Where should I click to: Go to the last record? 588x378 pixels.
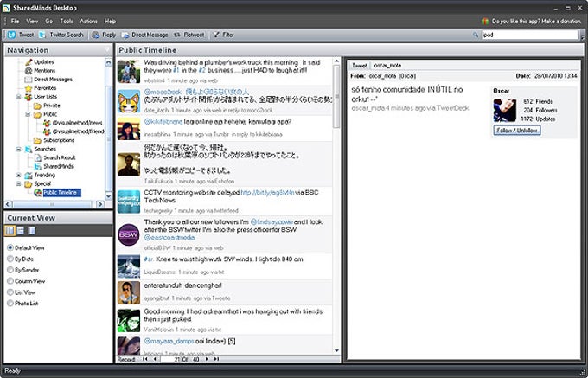tap(216, 359)
